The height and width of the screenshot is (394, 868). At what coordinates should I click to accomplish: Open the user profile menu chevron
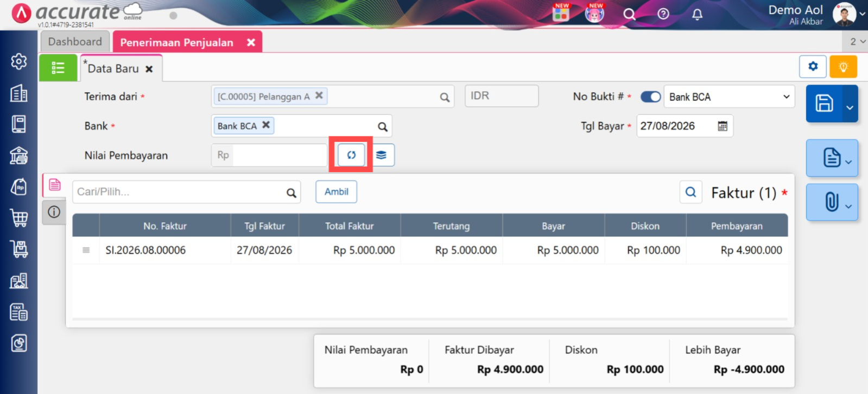click(x=862, y=14)
